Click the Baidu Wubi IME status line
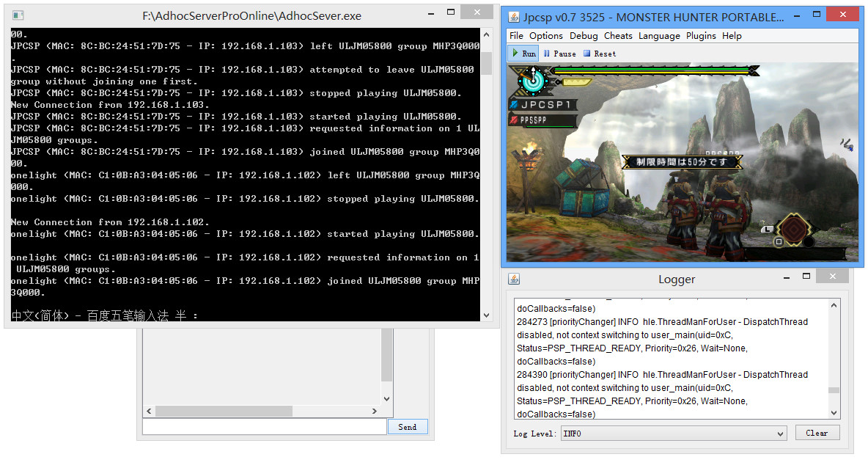 point(105,315)
